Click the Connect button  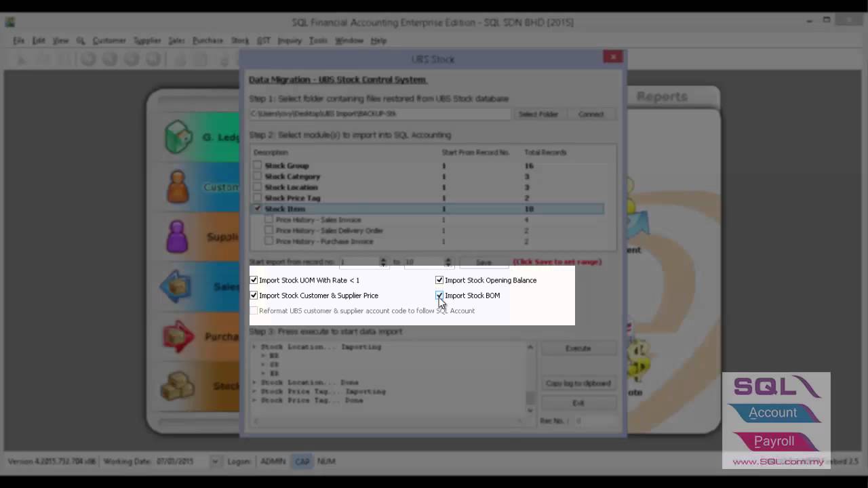pyautogui.click(x=591, y=114)
